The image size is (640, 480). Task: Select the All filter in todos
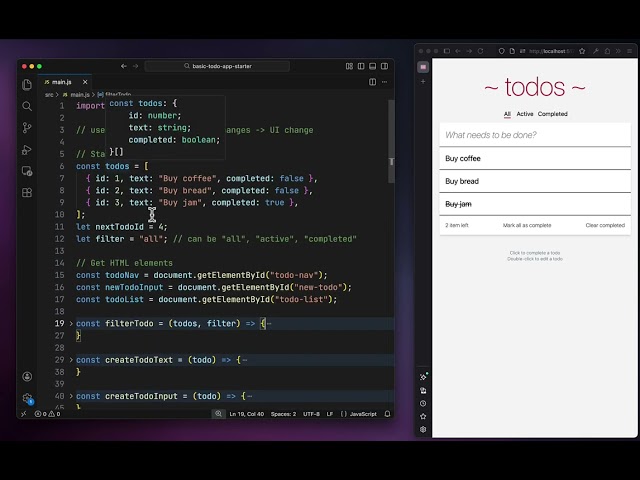[x=507, y=114]
